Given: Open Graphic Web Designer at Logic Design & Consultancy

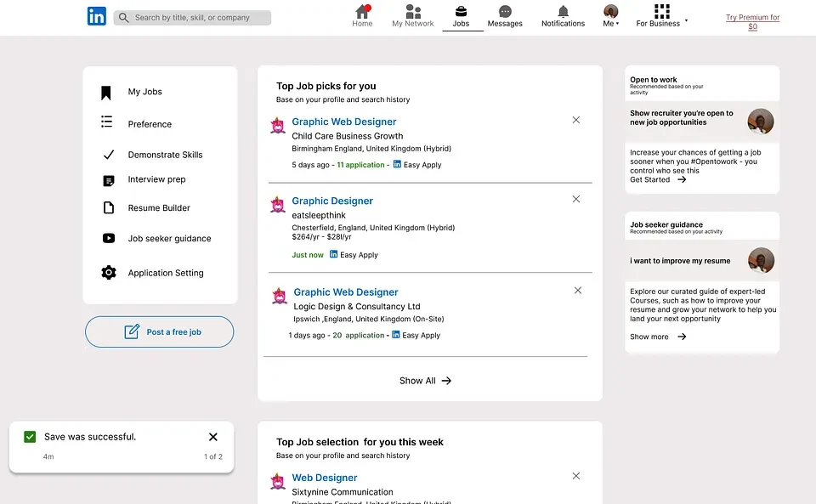Looking at the screenshot, I should tap(346, 292).
